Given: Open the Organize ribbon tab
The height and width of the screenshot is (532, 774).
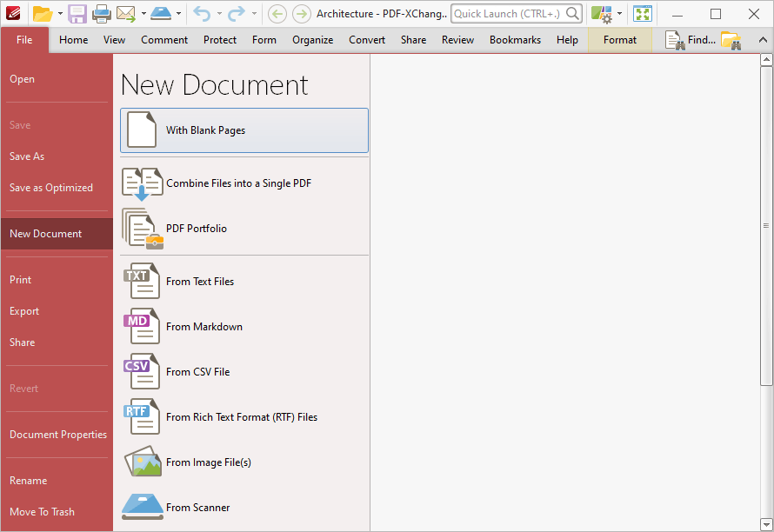Looking at the screenshot, I should pyautogui.click(x=312, y=40).
